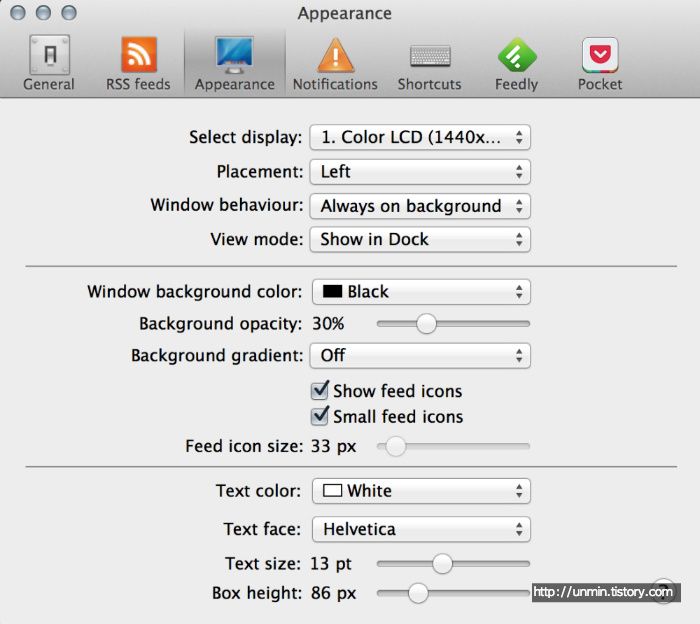Open the Pocket settings pane
This screenshot has height=624, width=700.
click(600, 63)
